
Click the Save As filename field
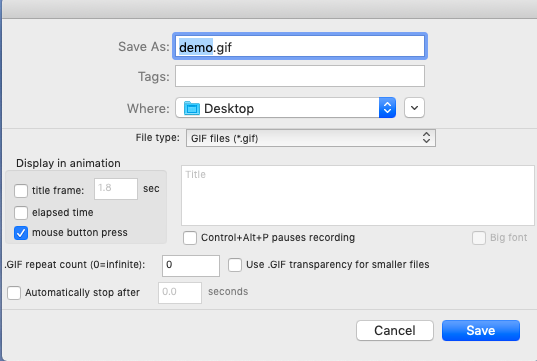(300, 46)
